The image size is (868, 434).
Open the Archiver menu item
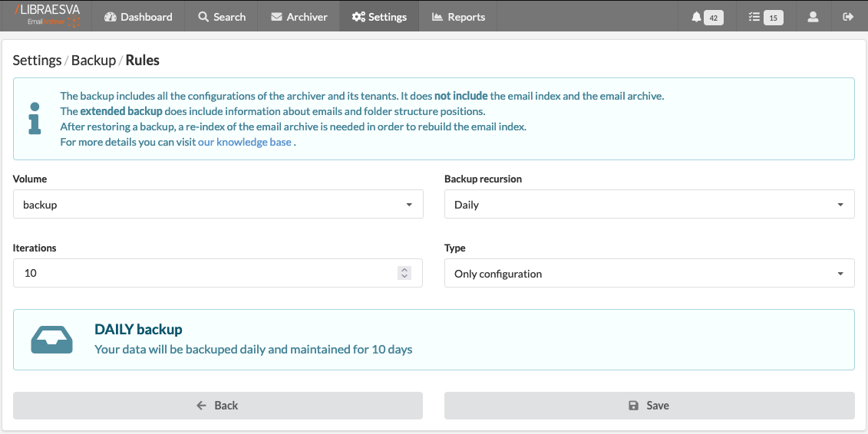tap(299, 17)
